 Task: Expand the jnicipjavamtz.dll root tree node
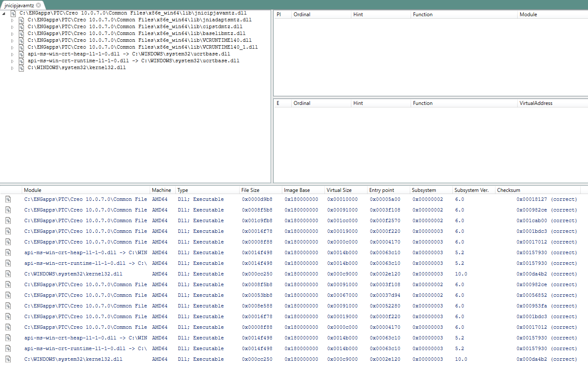[x=3, y=13]
